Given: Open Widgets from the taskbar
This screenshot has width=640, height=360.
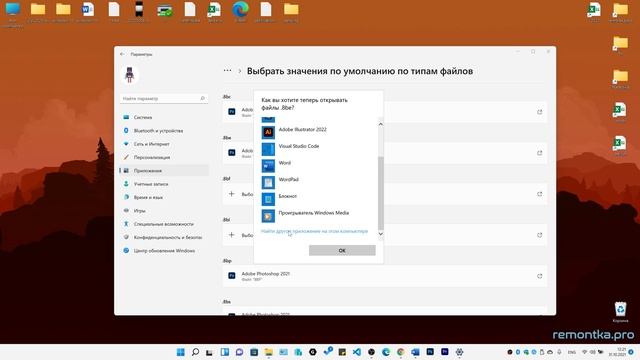Looking at the screenshot, I should (x=224, y=352).
